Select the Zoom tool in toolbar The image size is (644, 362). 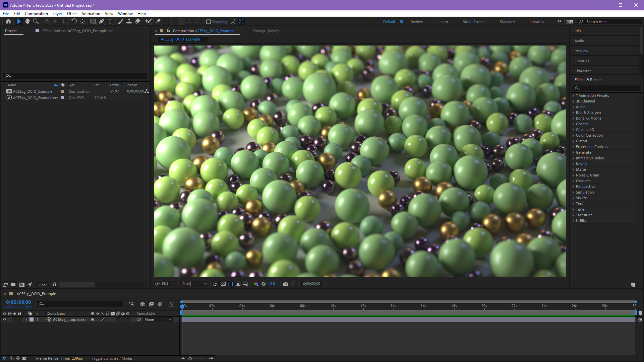coord(36,21)
